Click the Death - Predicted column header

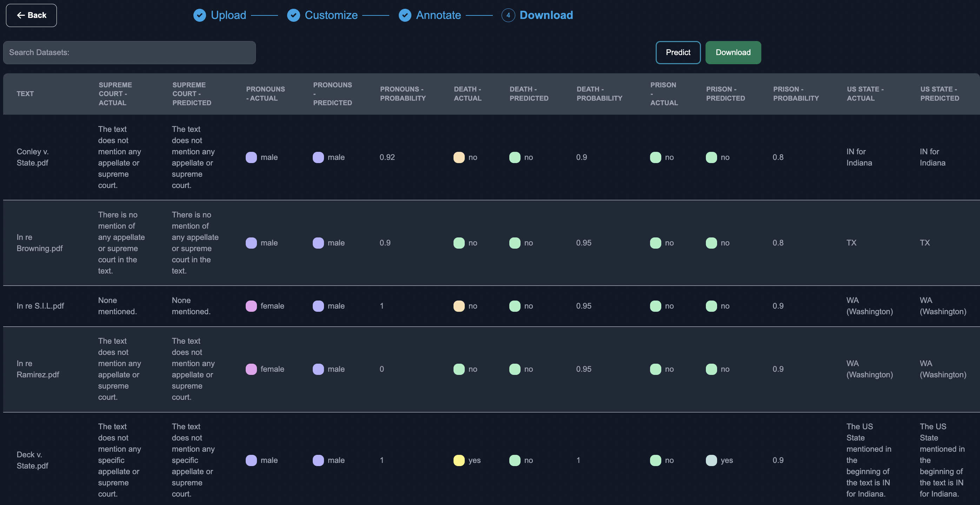(529, 94)
